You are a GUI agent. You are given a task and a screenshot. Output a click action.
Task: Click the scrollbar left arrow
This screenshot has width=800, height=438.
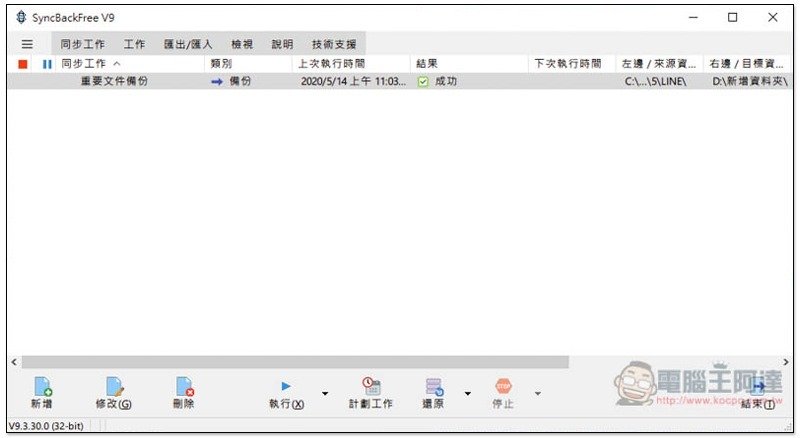(x=14, y=362)
